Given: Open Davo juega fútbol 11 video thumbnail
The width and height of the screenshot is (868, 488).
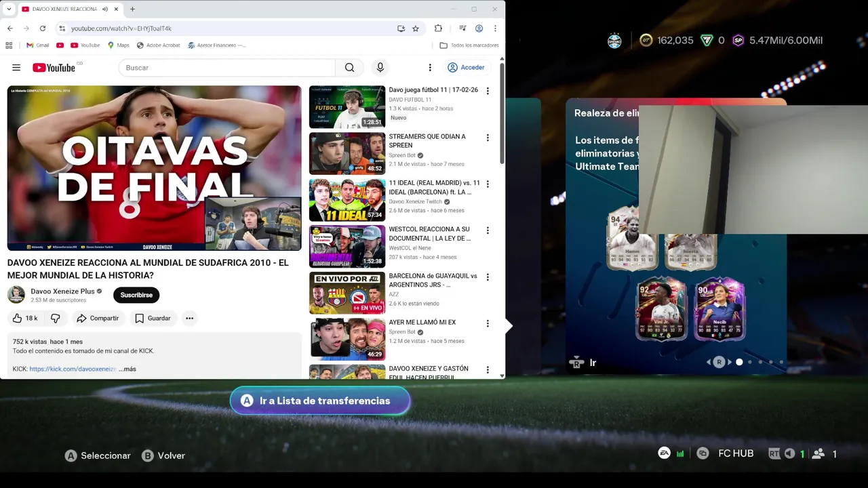Looking at the screenshot, I should click(x=347, y=107).
